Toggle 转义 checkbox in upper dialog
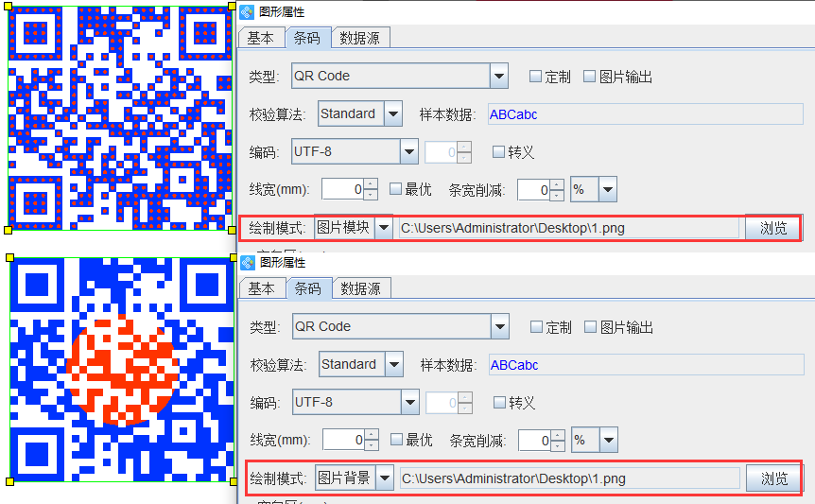 coord(498,151)
